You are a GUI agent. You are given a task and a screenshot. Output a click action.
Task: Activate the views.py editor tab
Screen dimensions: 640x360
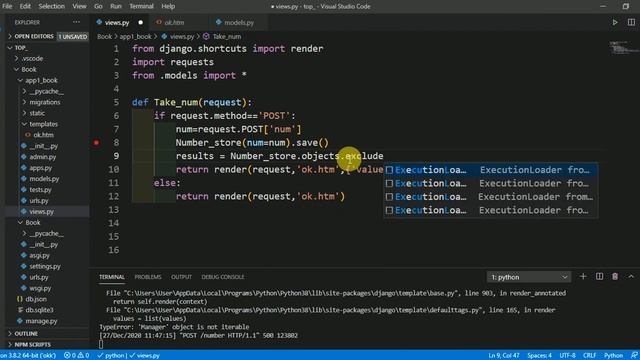(x=117, y=22)
